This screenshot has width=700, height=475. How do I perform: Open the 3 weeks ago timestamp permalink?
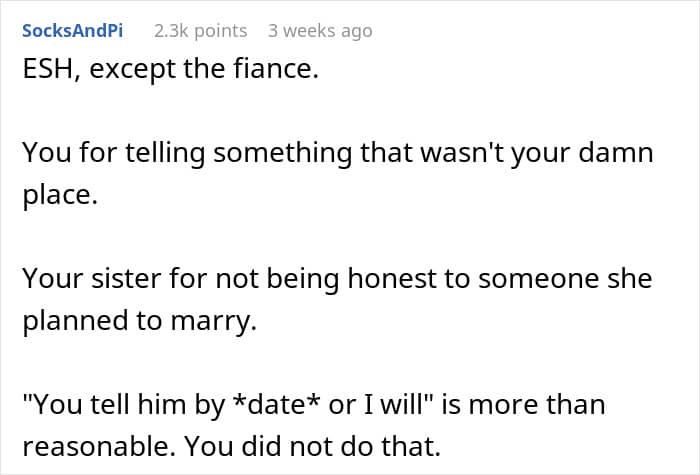point(320,31)
